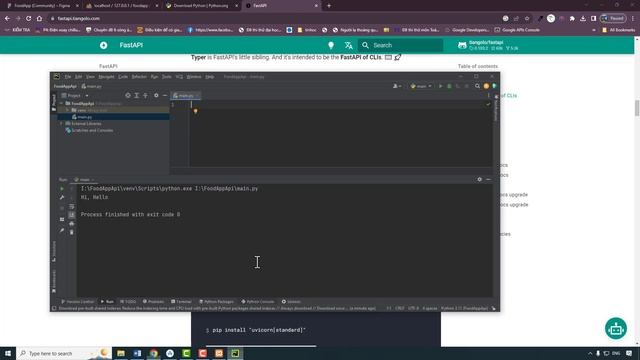Open Project panel settings gear
Viewport: 640px width, 360px height.
pyautogui.click(x=156, y=96)
